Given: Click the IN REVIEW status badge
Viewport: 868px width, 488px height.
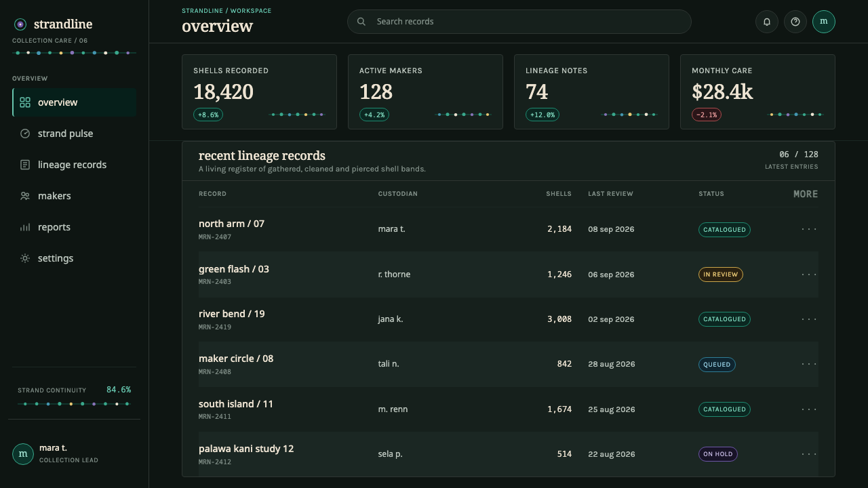Looking at the screenshot, I should click(721, 274).
